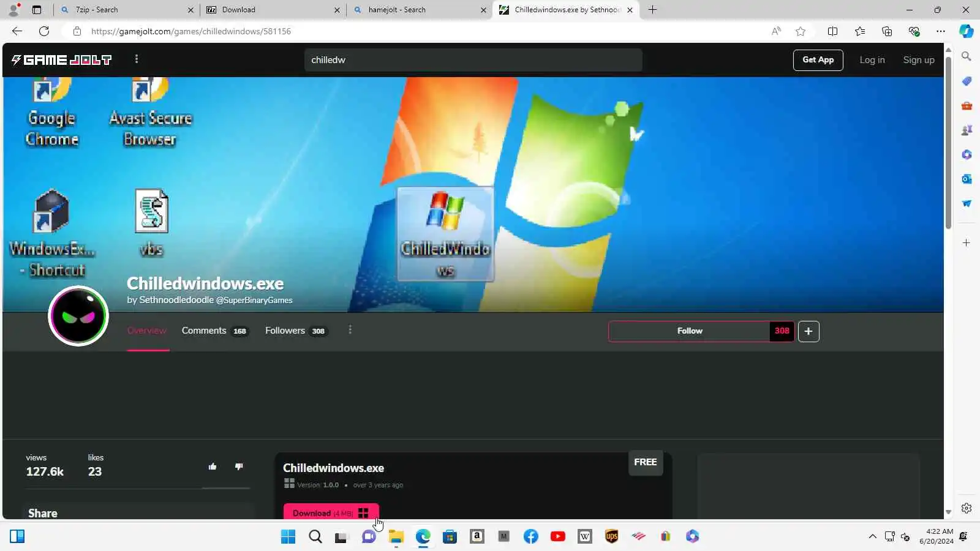Open the Amazon taskbar icon

pos(477,537)
